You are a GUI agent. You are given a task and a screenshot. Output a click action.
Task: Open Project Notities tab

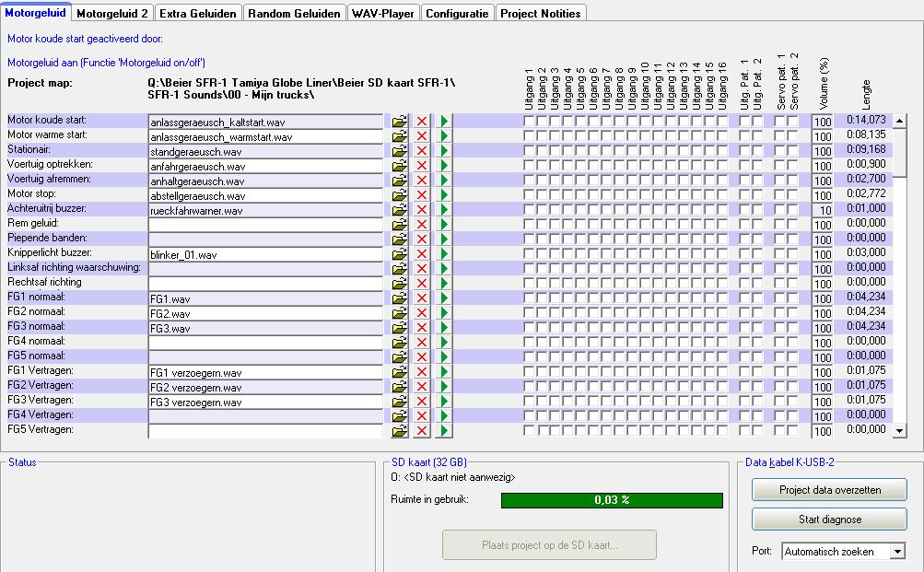click(541, 13)
